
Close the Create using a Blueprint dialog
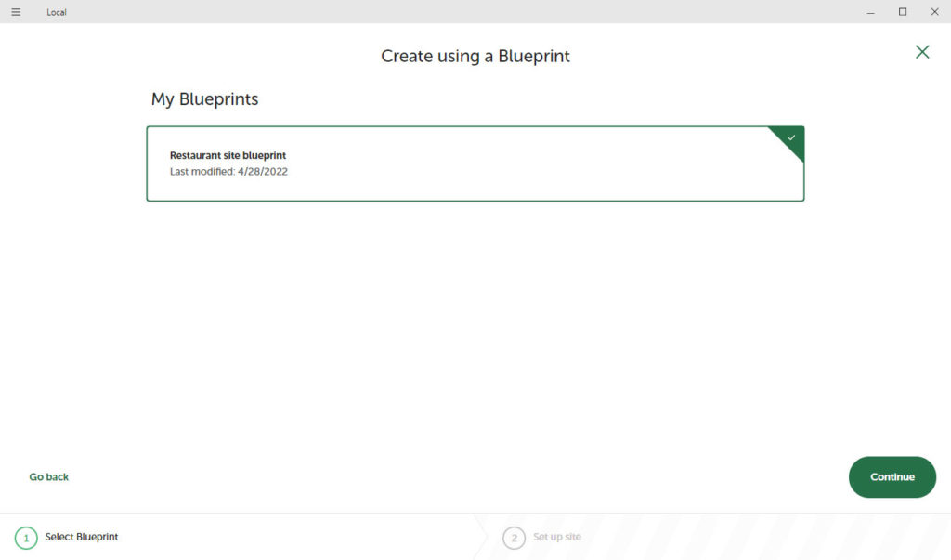click(921, 52)
